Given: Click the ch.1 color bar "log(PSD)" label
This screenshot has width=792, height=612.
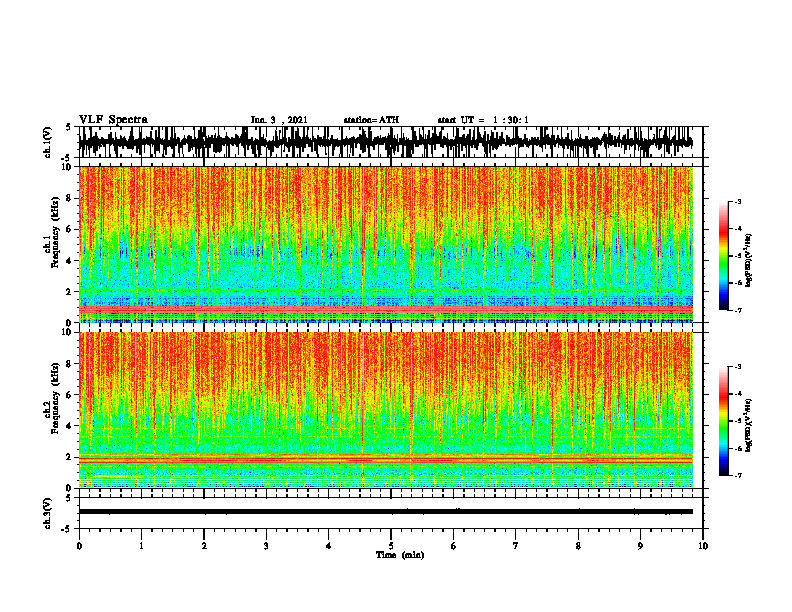Looking at the screenshot, I should point(749,261).
